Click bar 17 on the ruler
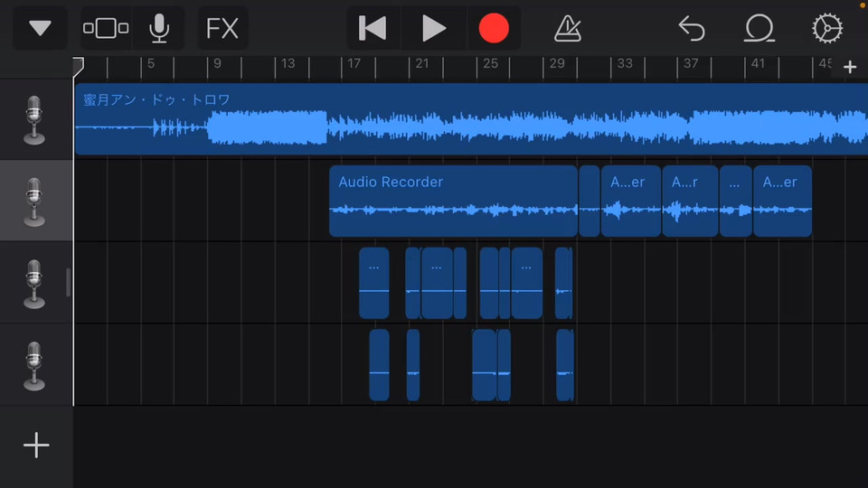The height and width of the screenshot is (488, 868). pyautogui.click(x=354, y=63)
